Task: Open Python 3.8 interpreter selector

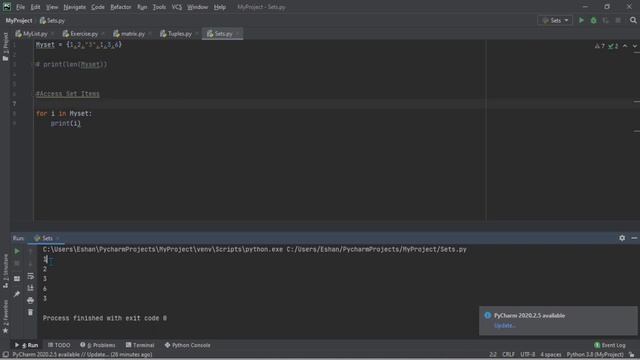Action: [595, 355]
